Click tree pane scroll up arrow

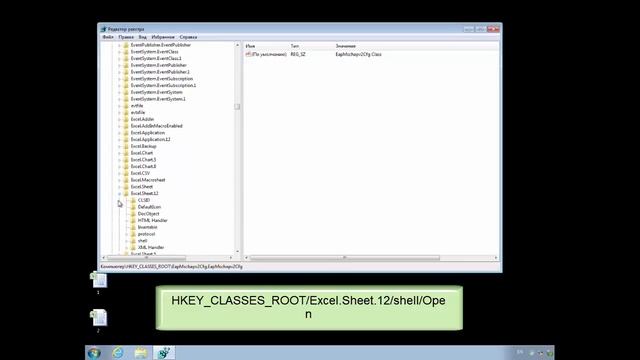pyautogui.click(x=238, y=45)
